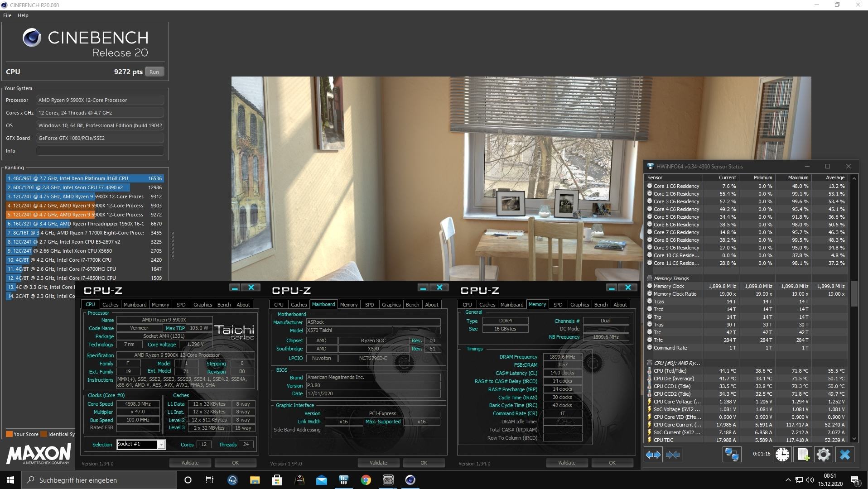Reset HWiNFO clock timer icon

782,455
